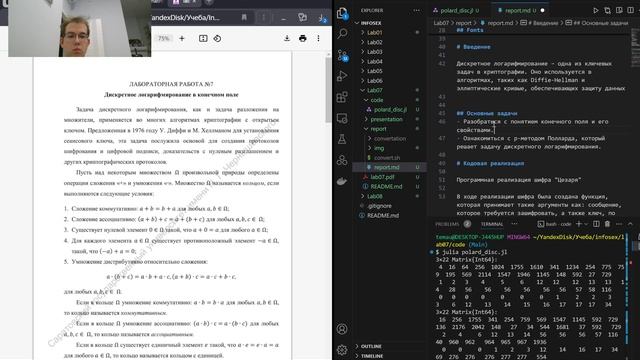Kill the terminal with the trash icon
This screenshot has height=360, width=640.
click(607, 224)
